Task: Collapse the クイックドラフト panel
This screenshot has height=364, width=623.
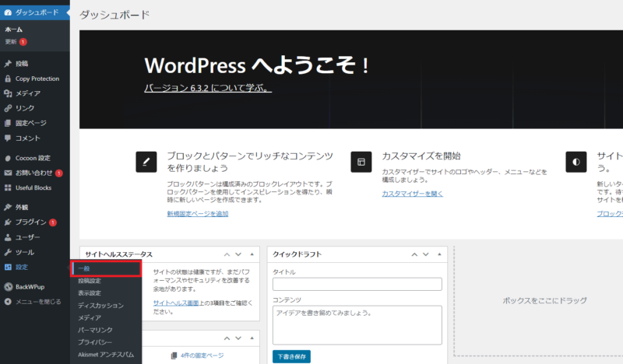Action: pyautogui.click(x=439, y=254)
